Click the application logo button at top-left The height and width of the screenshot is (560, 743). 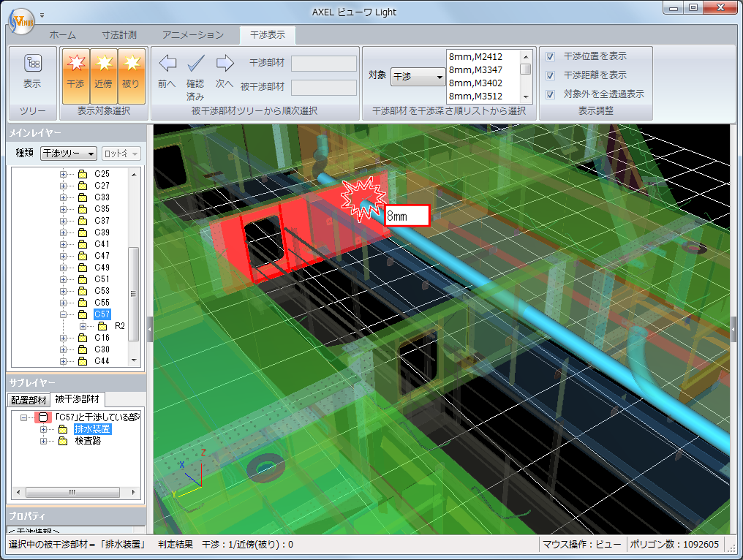pos(20,20)
